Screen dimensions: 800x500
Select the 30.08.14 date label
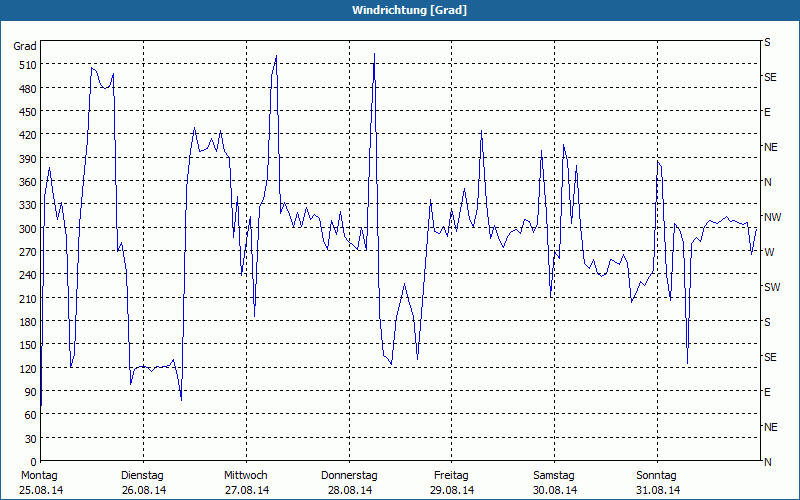pos(555,490)
